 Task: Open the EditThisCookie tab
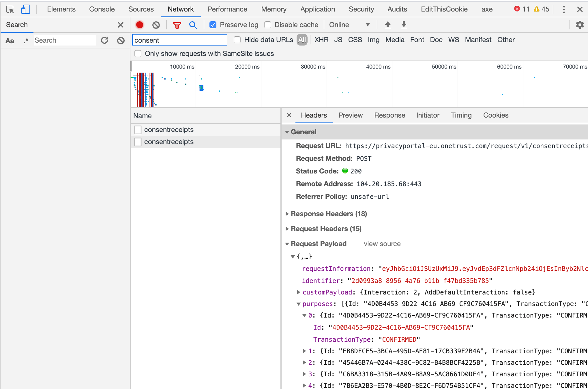tap(444, 9)
